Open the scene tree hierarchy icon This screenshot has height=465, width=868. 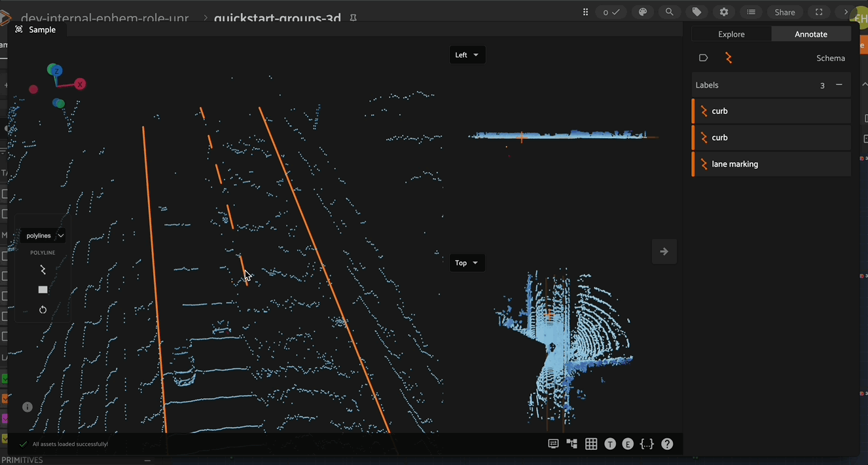coord(572,444)
